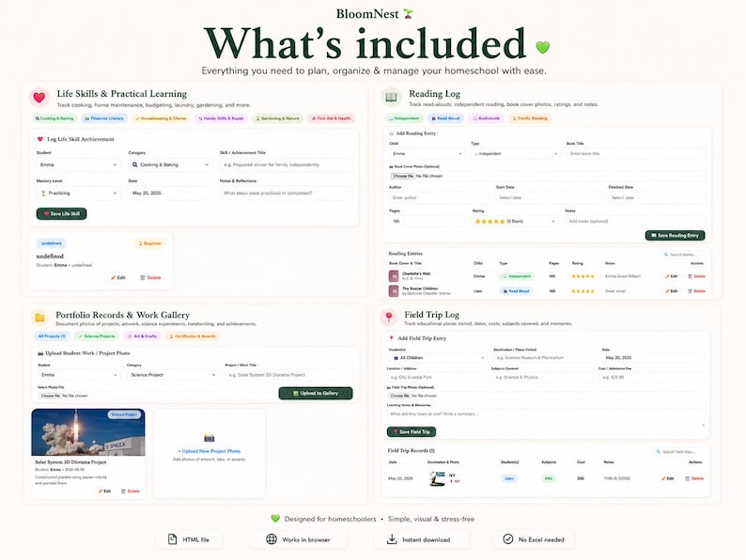Open the SpaceX rocket launch project photo
746x560 pixels.
88,432
